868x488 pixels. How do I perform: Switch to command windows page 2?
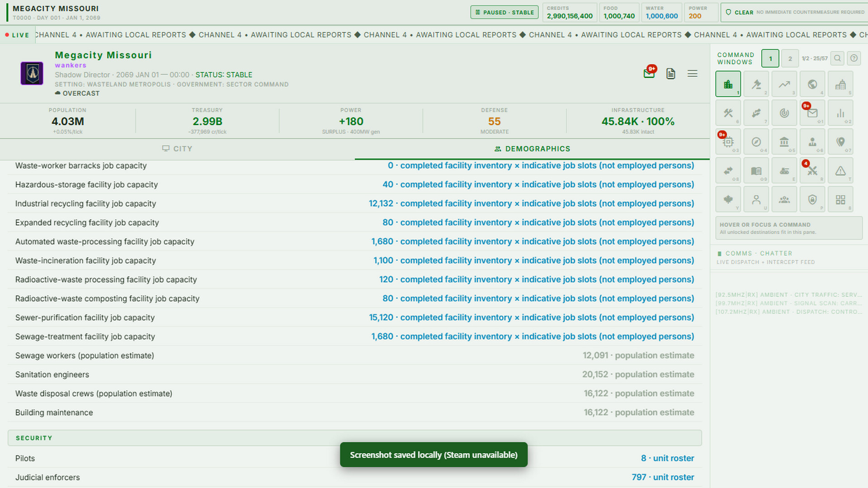click(790, 59)
